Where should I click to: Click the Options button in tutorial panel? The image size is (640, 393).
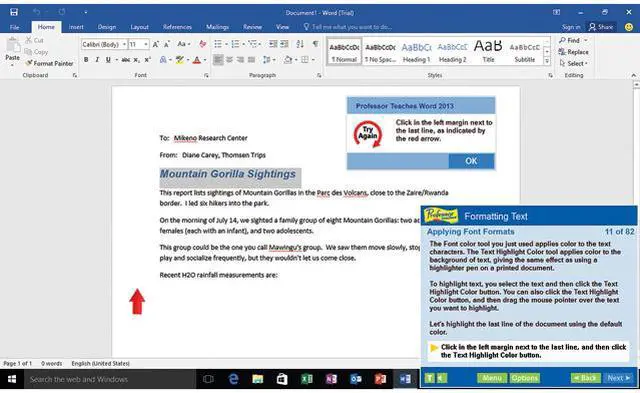524,378
